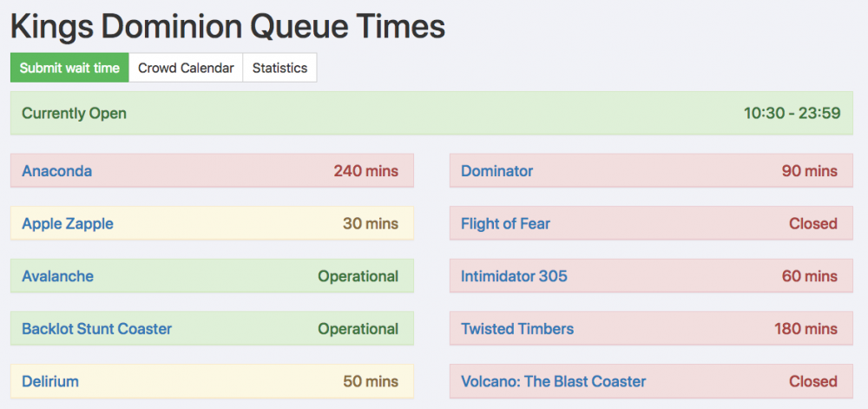Image resolution: width=868 pixels, height=409 pixels.
Task: Click the Currently Open status banner
Action: pyautogui.click(x=75, y=114)
